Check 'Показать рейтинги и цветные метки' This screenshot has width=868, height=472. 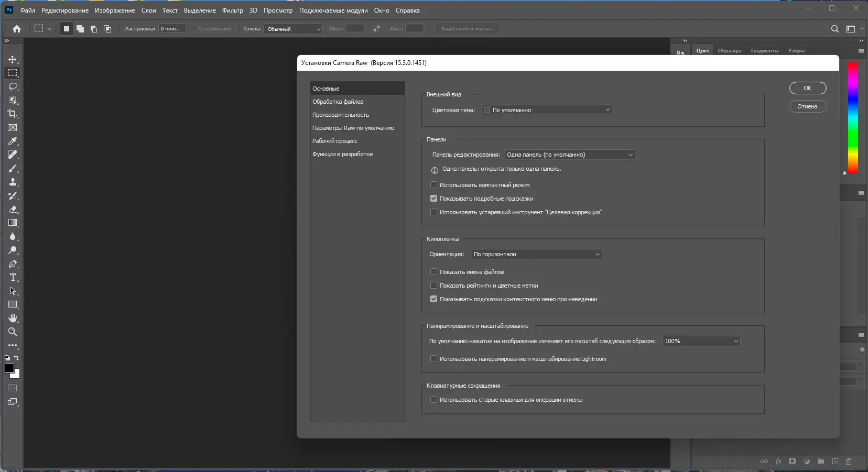(x=433, y=286)
